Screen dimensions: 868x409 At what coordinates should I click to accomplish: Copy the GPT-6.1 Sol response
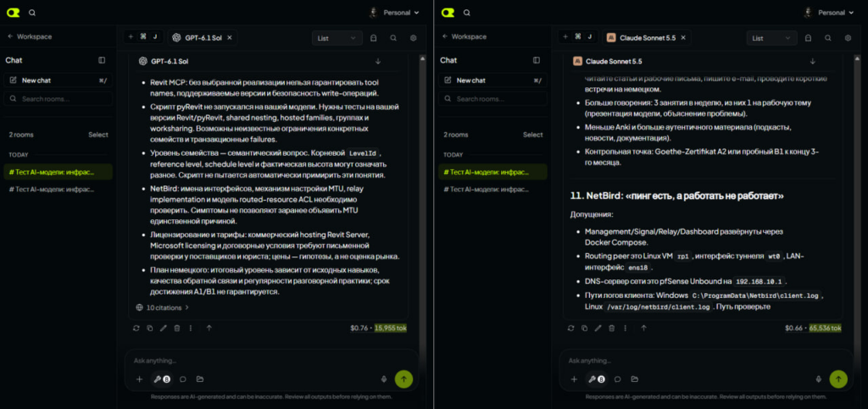tap(149, 329)
